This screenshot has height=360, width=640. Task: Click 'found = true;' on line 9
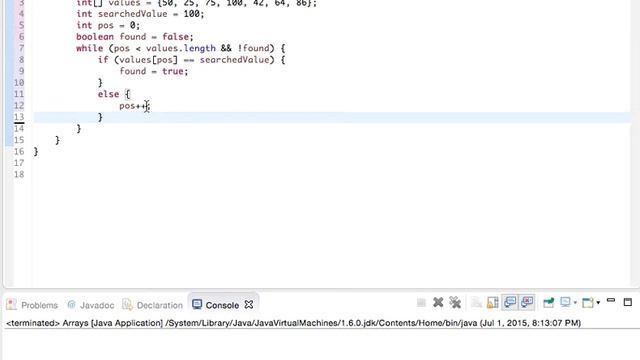pos(153,71)
